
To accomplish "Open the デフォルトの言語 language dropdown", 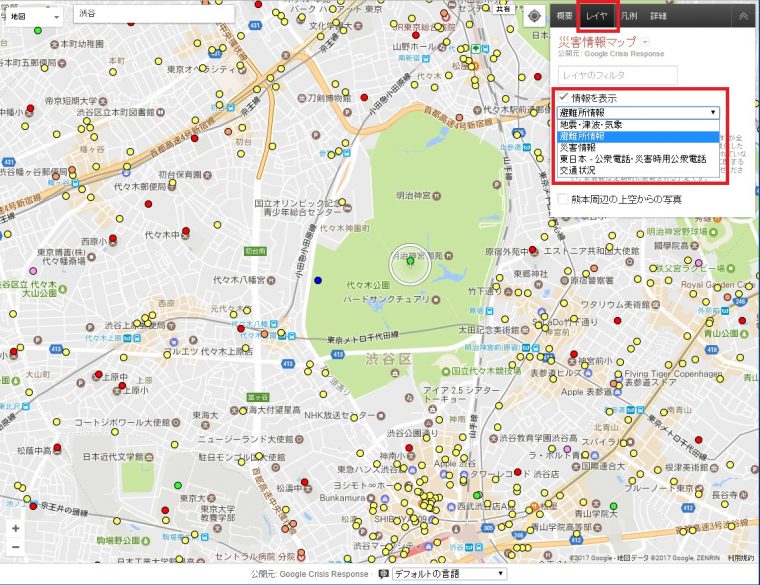I will click(449, 574).
